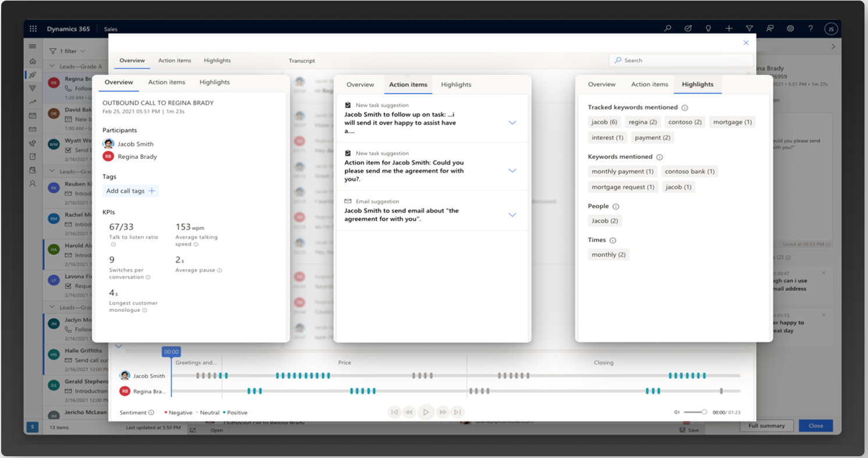The image size is (868, 458).
Task: Close the call summary dialog with X
Action: tap(746, 42)
